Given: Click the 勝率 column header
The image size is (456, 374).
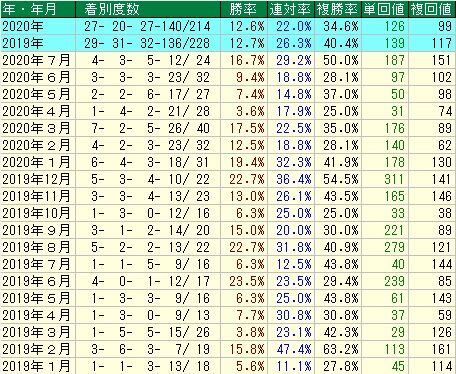Looking at the screenshot, I should coord(243,9).
